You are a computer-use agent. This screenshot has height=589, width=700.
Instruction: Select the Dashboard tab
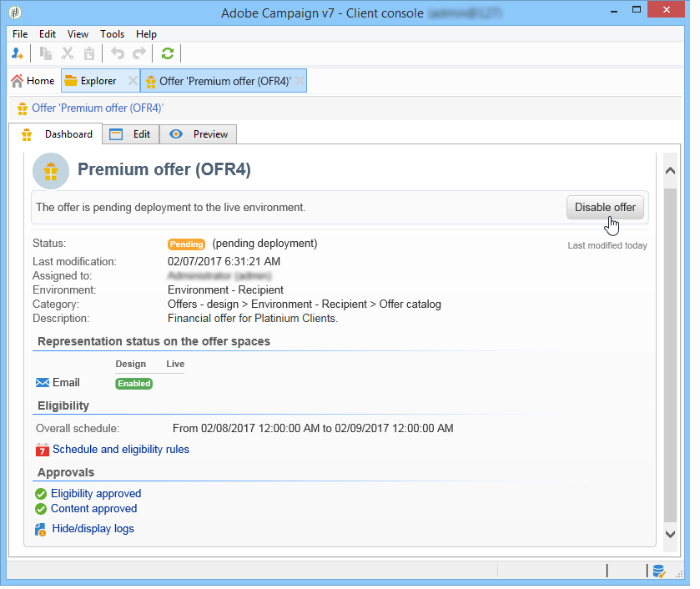coord(57,134)
